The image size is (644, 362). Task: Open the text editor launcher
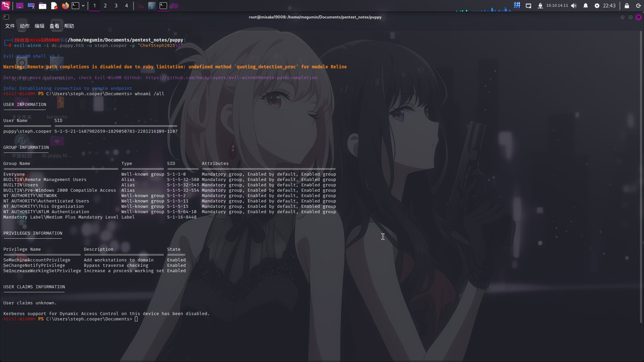[x=54, y=6]
